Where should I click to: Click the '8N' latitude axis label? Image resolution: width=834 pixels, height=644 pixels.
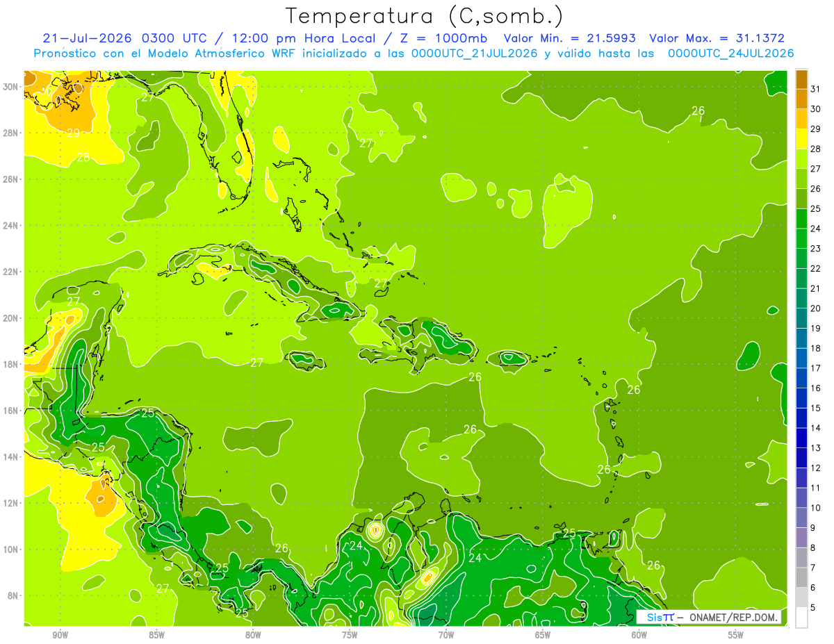click(13, 596)
